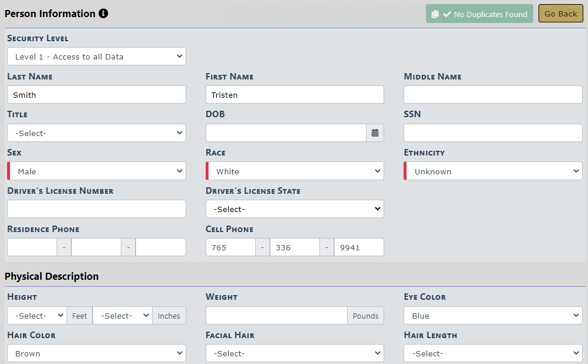Open the Hair Length dropdown
This screenshot has width=588, height=364.
pyautogui.click(x=493, y=353)
